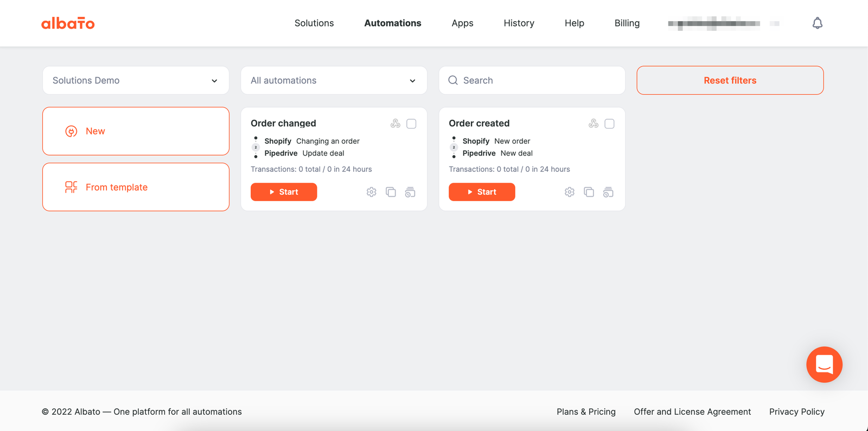868x431 pixels.
Task: Duplicate the Order created automation
Action: tap(589, 192)
